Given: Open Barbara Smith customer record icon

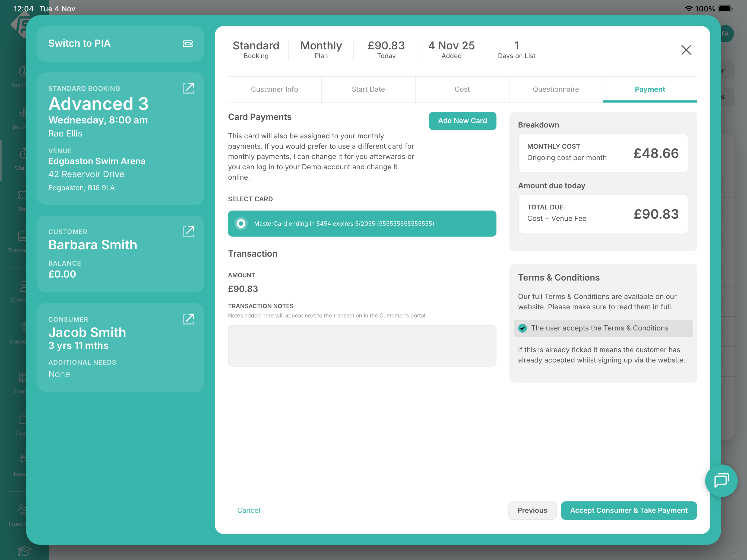Looking at the screenshot, I should (x=188, y=231).
